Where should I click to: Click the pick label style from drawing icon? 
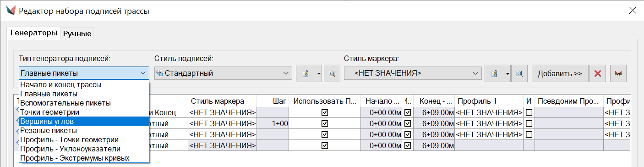tap(332, 73)
